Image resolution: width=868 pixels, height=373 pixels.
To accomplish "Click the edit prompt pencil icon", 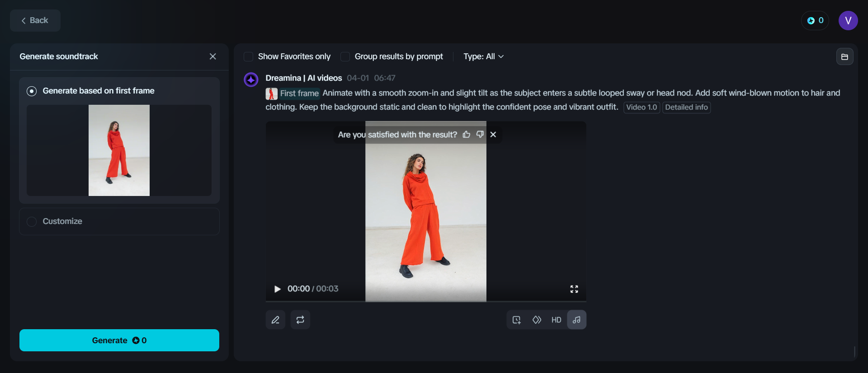I will point(275,320).
